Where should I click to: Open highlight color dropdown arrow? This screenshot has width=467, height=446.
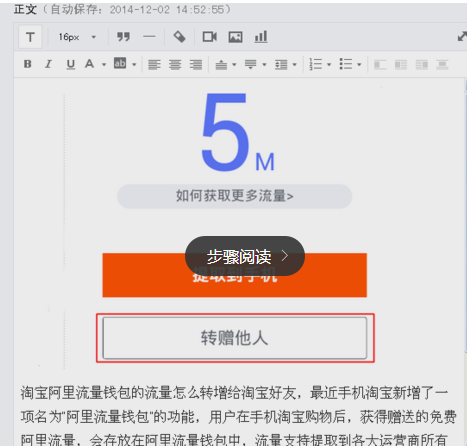(x=134, y=64)
